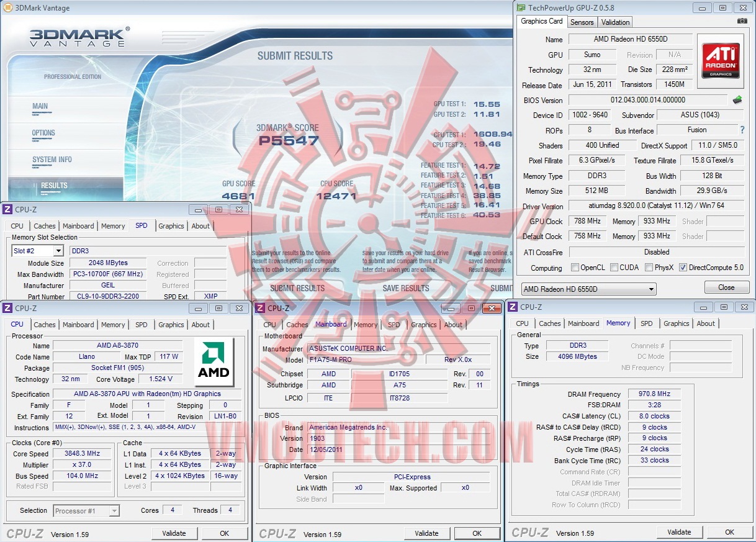Click the motherboard model F1A75-M PRO
This screenshot has height=542, width=756.
point(365,360)
